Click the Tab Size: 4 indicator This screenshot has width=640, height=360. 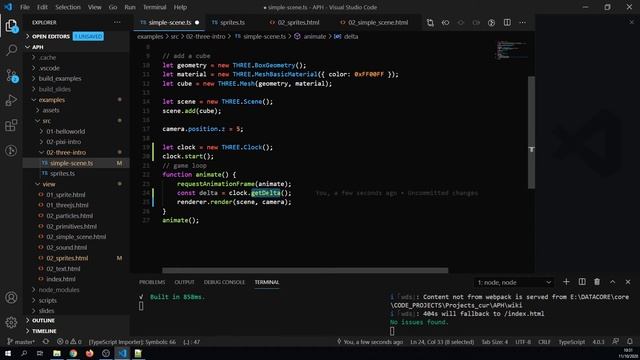[x=495, y=342]
